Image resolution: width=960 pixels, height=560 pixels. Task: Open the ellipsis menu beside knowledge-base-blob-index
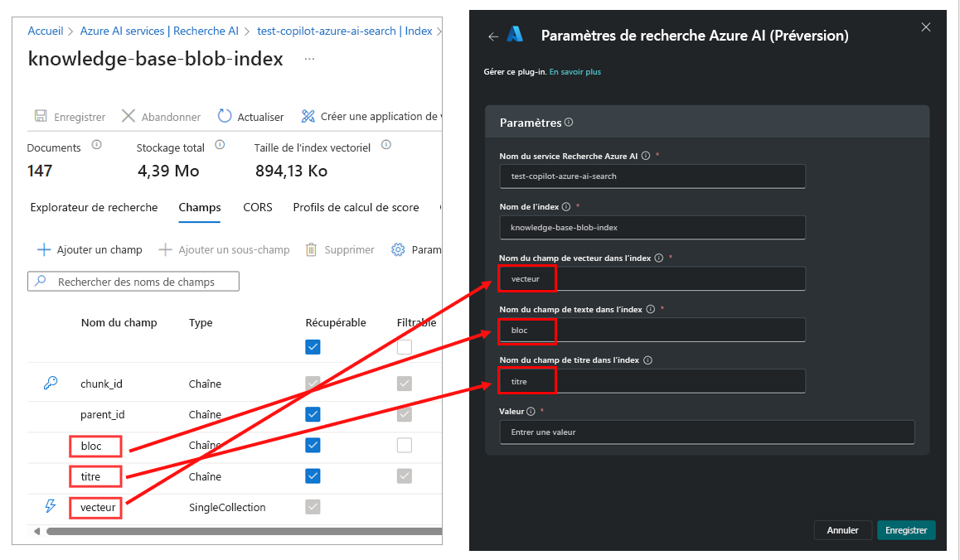308,60
